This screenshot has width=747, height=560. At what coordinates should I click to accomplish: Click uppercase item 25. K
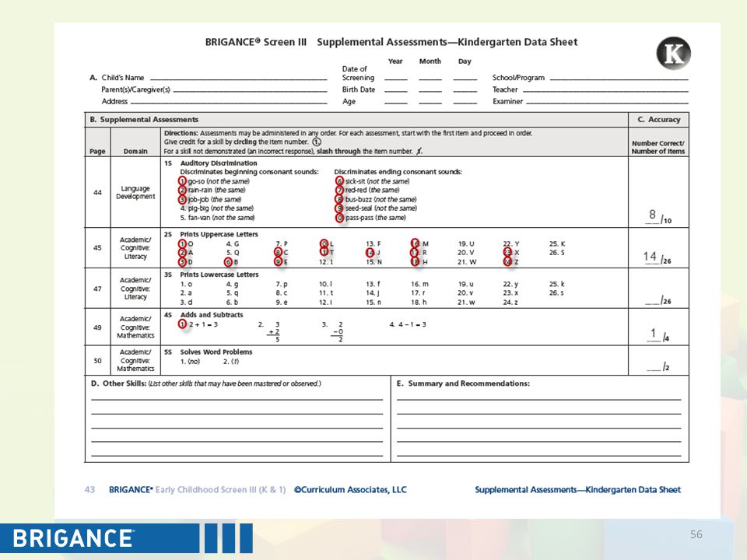click(x=557, y=243)
